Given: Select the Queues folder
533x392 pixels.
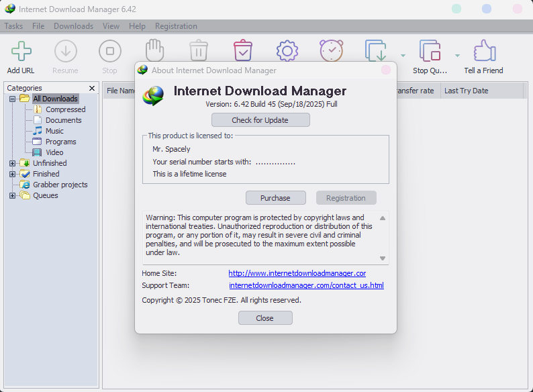Looking at the screenshot, I should pos(45,195).
